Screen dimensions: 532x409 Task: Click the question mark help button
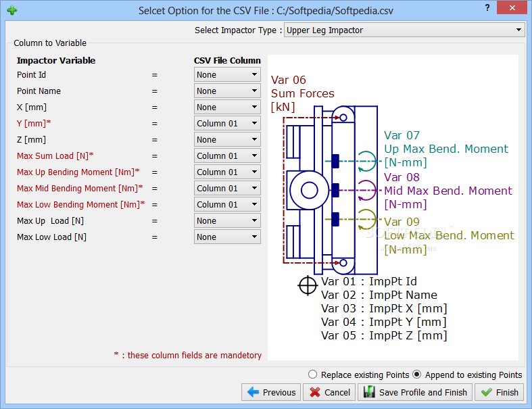[487, 8]
